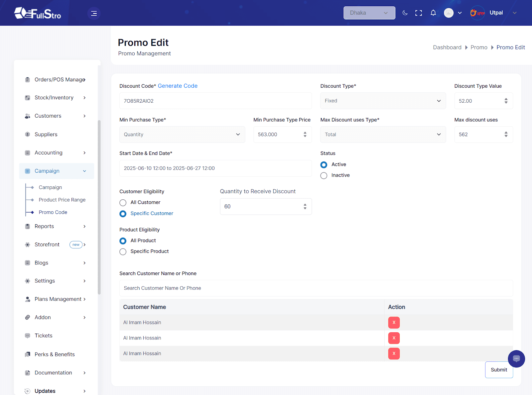
Task: Click the hamburger menu toggle icon
Action: (94, 13)
